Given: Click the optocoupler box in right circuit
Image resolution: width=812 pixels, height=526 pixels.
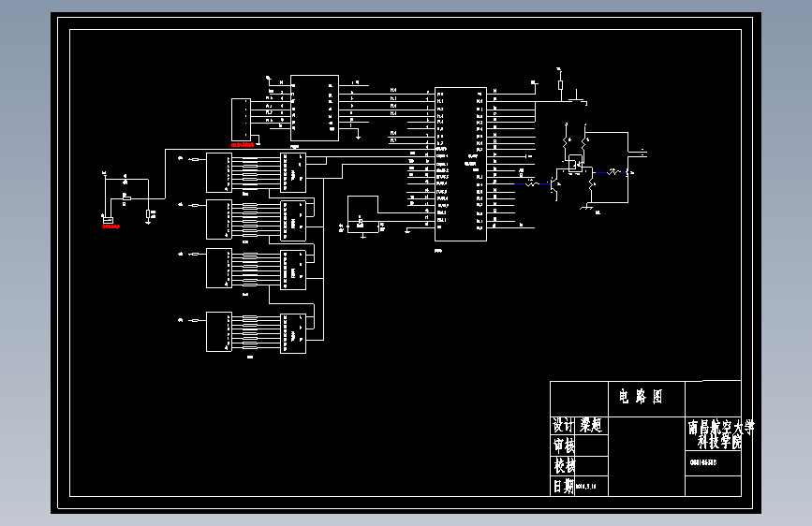Looking at the screenshot, I should pos(575,163).
